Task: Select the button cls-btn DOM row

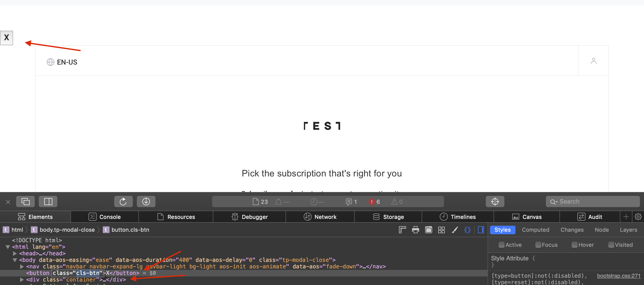Action: point(244,273)
